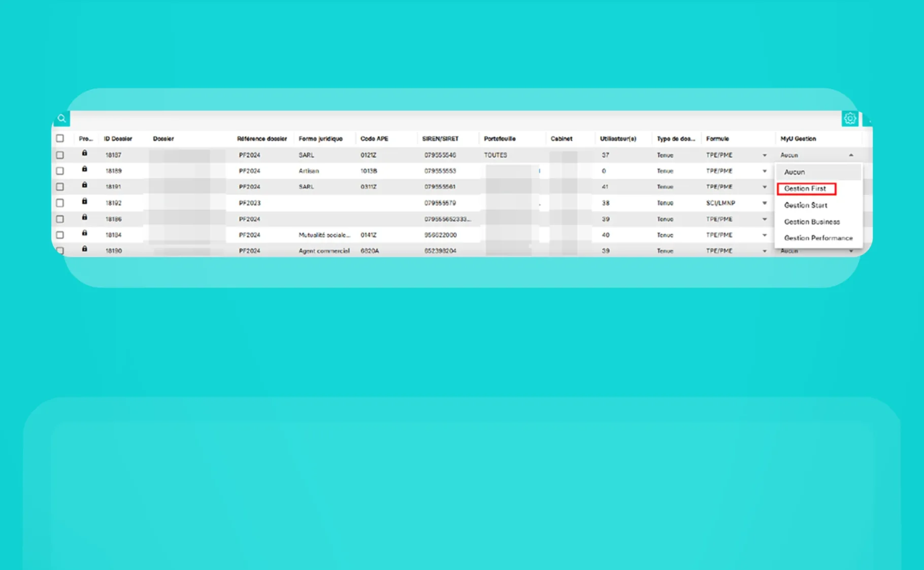Sort by ID Dossier column header

pyautogui.click(x=118, y=139)
